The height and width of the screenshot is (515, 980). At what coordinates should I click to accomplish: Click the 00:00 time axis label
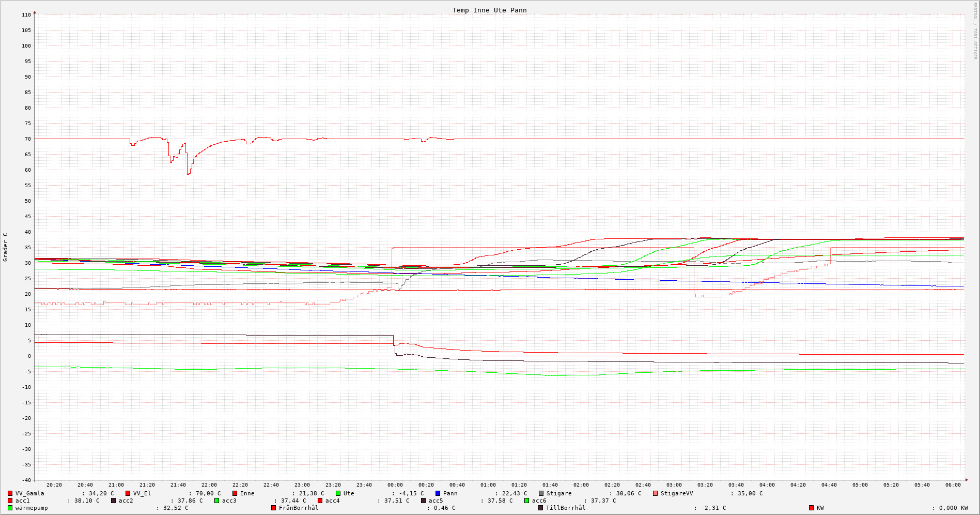coord(395,485)
